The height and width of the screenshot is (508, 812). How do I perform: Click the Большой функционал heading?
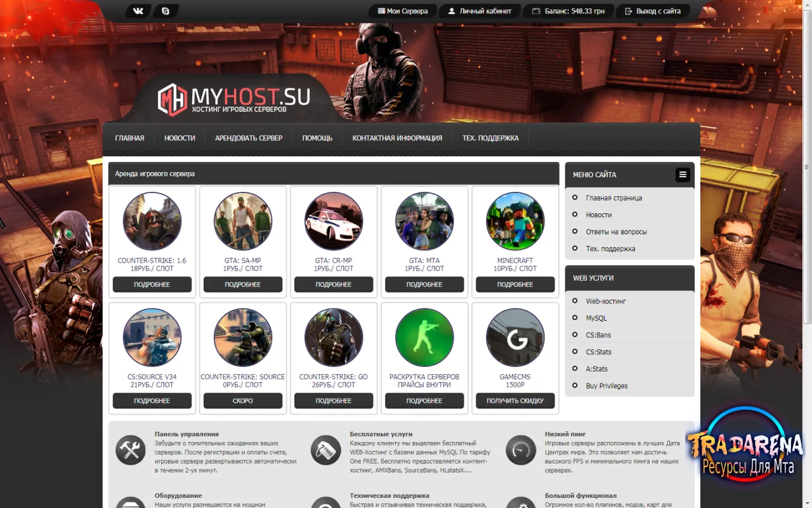pos(580,496)
